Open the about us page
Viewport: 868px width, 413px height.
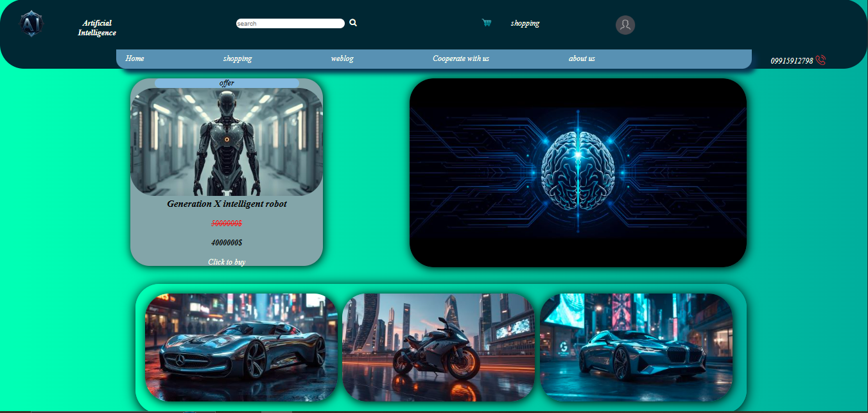(582, 58)
